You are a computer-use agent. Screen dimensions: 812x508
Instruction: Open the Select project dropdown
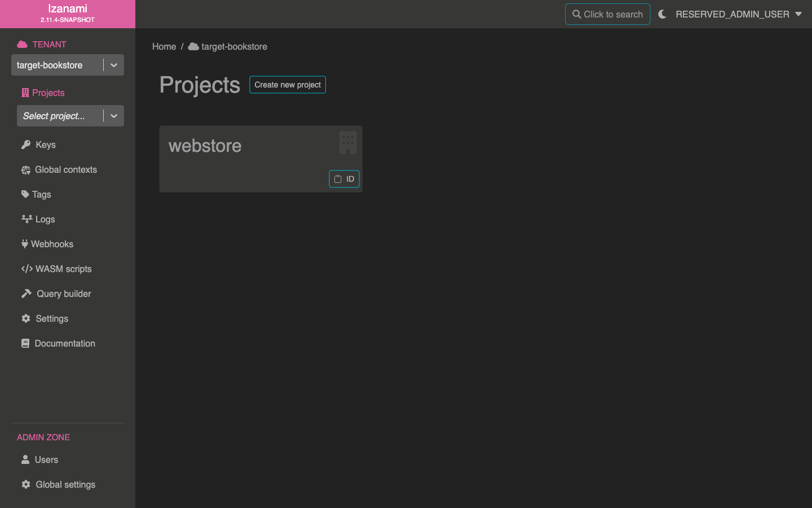(x=113, y=116)
